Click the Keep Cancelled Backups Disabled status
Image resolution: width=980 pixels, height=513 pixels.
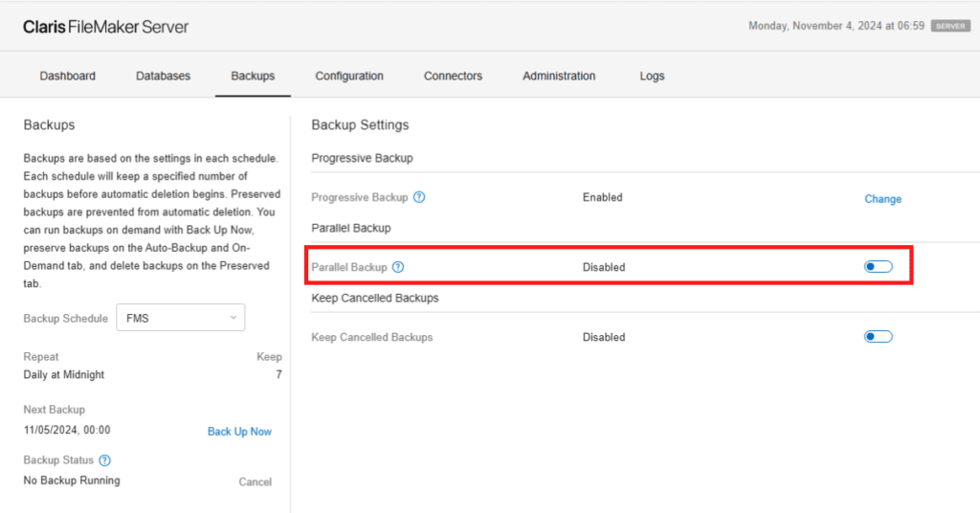click(604, 338)
